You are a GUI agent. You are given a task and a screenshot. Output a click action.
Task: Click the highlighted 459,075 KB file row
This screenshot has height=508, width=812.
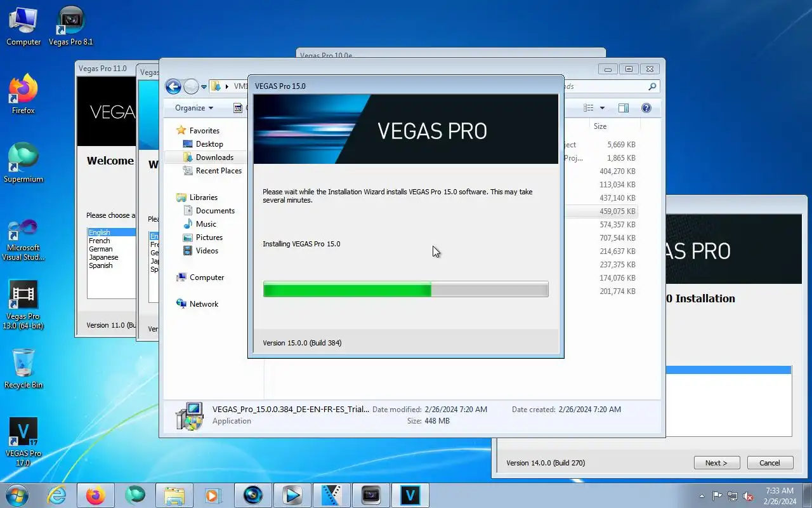(600, 211)
